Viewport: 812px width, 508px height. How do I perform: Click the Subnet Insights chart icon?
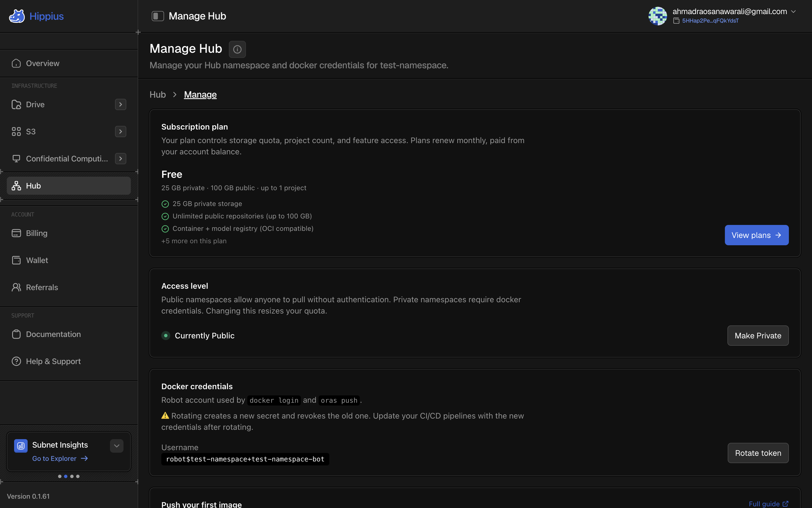(x=21, y=446)
